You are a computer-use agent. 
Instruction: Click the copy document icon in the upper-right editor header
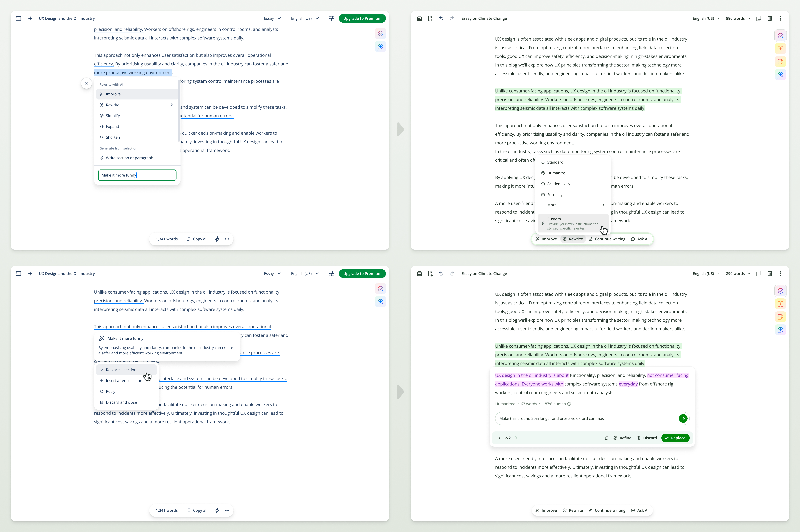click(759, 18)
